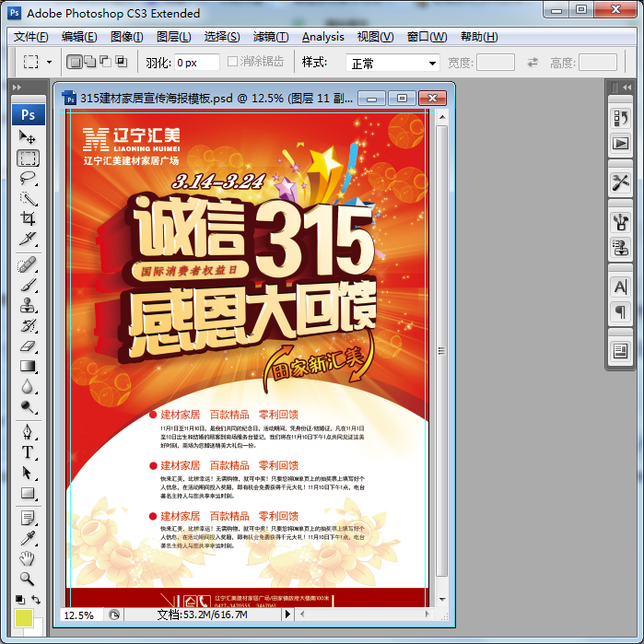Select the Gradient tool
644x644 pixels.
28,367
